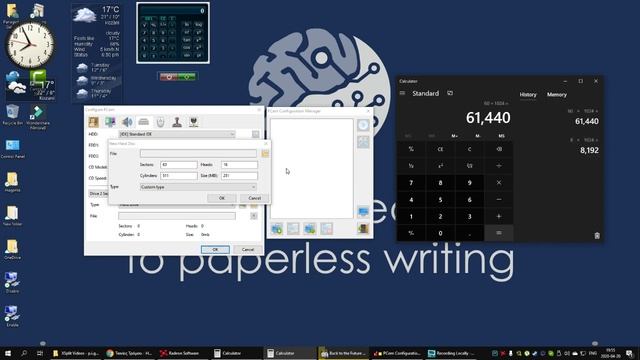Click the exit door icon in Configuration Manager
The width and height of the screenshot is (640, 360).
point(363,229)
